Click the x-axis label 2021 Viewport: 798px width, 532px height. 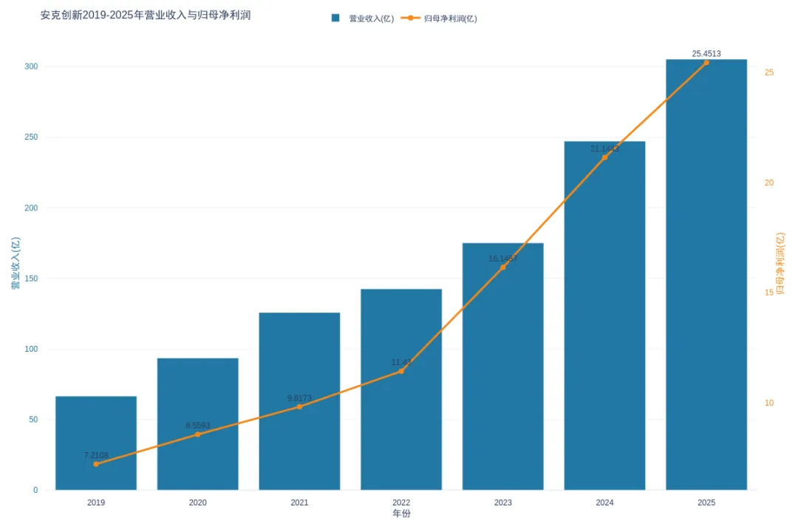pyautogui.click(x=299, y=502)
